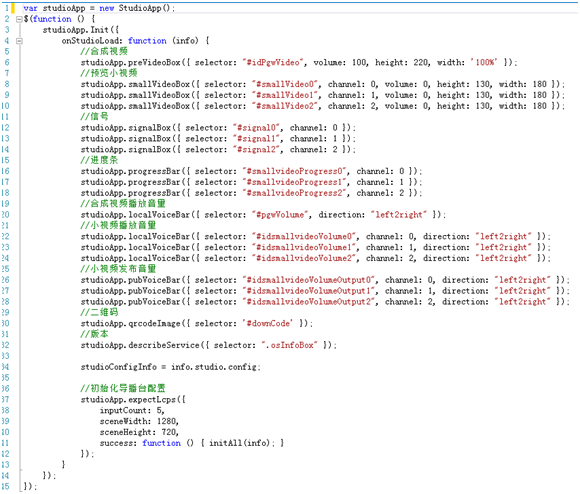Viewport: 580px width, 494px height.
Task: Click 'sceneWidth: 1280,' line
Action: tap(139, 422)
